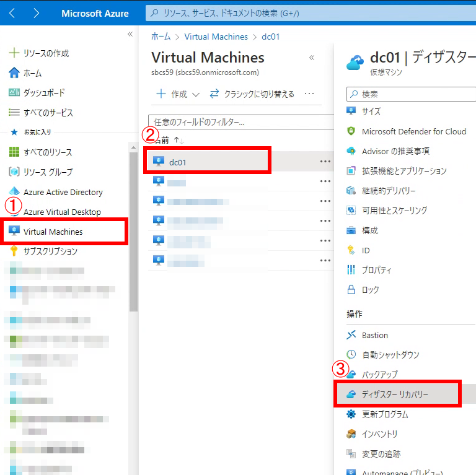Image resolution: width=476 pixels, height=475 pixels.
Task: Select the dc01 virtual machine row
Action: click(208, 161)
